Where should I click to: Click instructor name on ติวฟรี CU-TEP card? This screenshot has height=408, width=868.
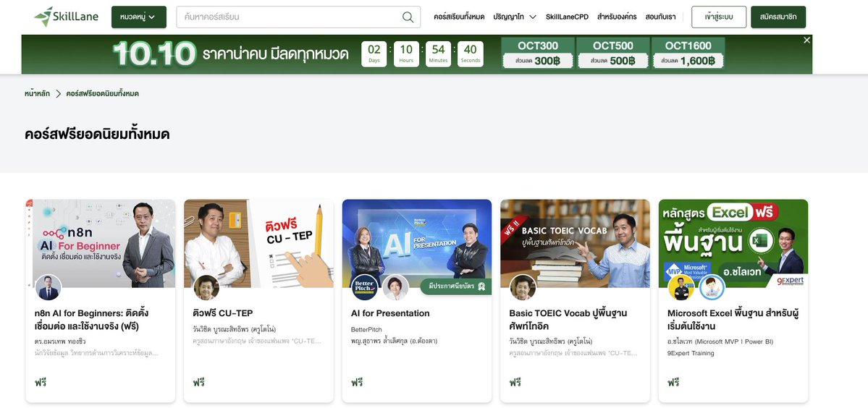(x=234, y=329)
